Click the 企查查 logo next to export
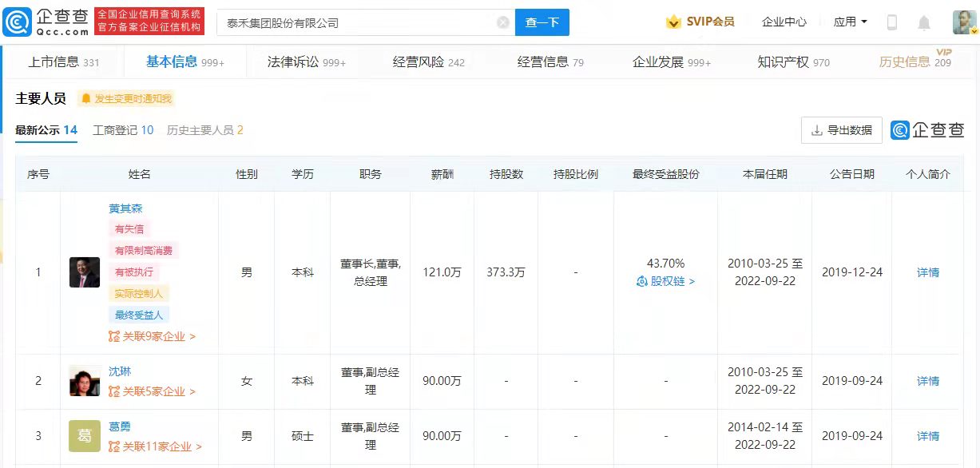Viewport: 980px width, 468px height. (x=928, y=130)
